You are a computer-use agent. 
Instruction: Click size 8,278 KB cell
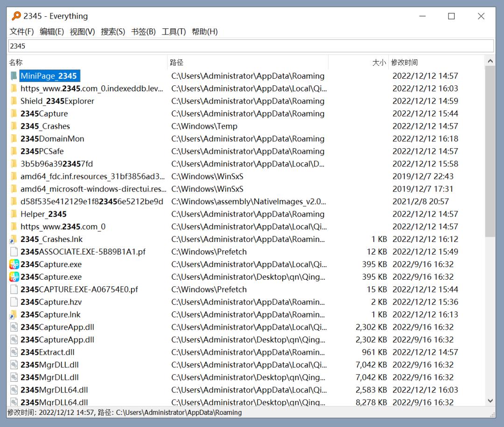pyautogui.click(x=371, y=402)
